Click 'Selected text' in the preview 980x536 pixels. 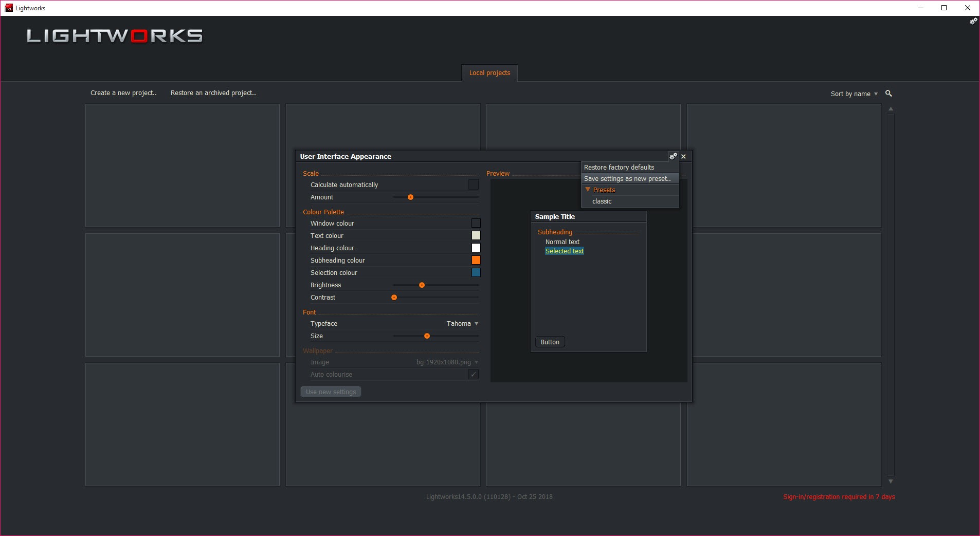point(565,251)
